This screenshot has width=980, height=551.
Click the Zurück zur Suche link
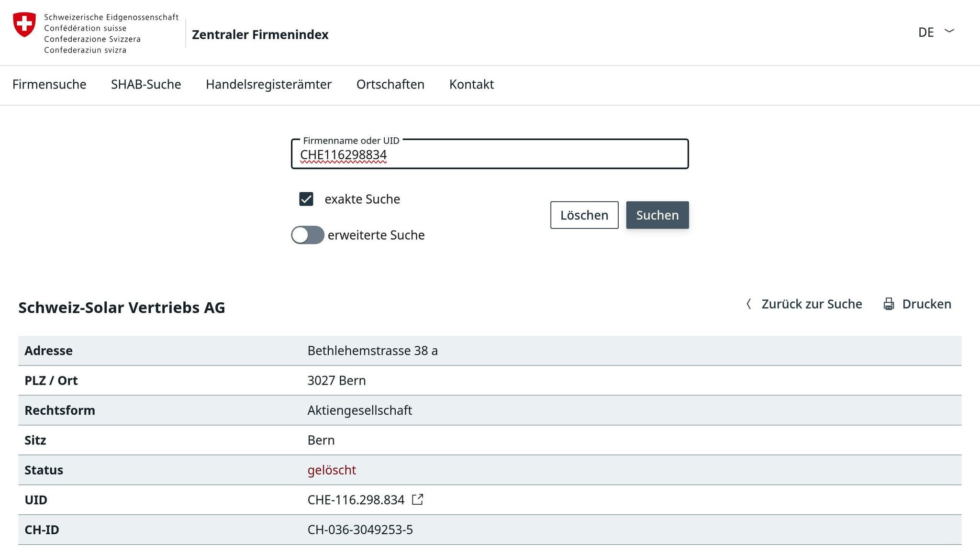click(812, 304)
